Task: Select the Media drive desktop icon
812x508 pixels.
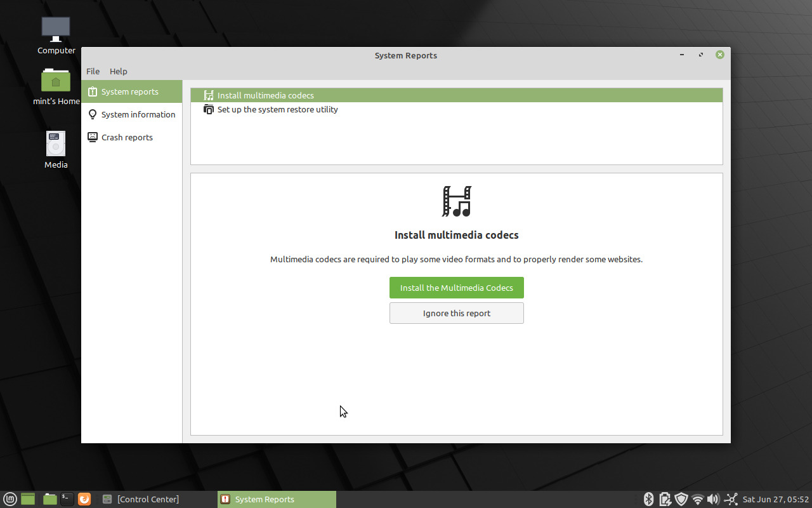Action: (x=56, y=150)
